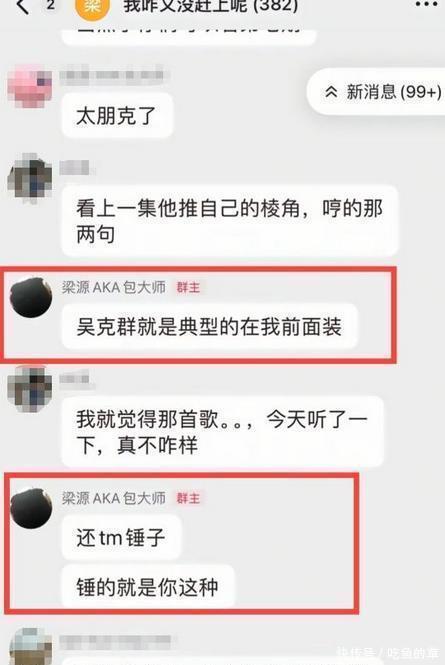Select the message 我就觉得那首歌 今天听了一下
The width and height of the screenshot is (445, 665).
click(x=223, y=432)
